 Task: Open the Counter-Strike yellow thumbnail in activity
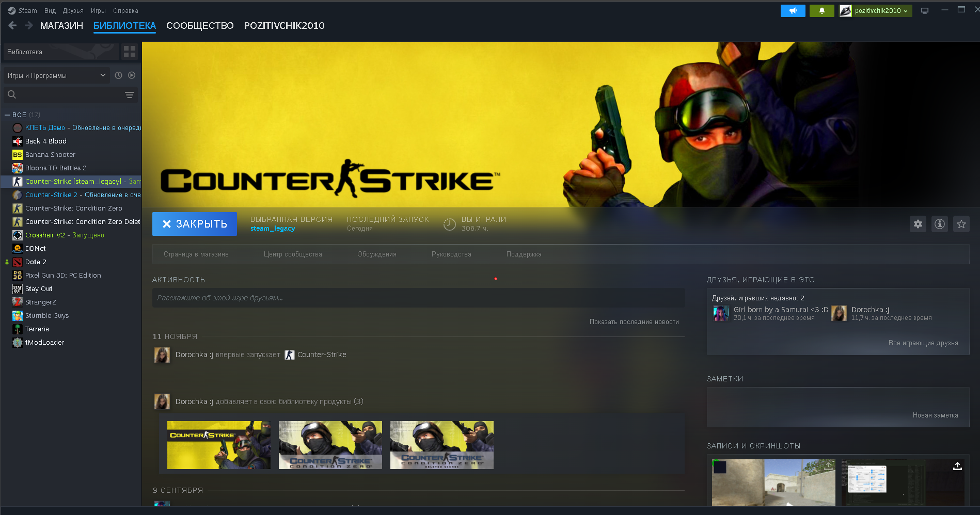click(218, 445)
